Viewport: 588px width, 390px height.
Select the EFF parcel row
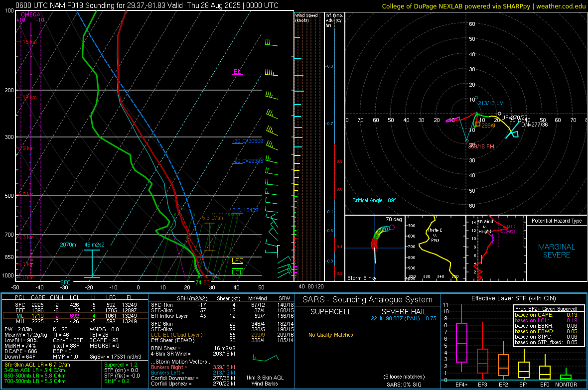[x=75, y=310]
